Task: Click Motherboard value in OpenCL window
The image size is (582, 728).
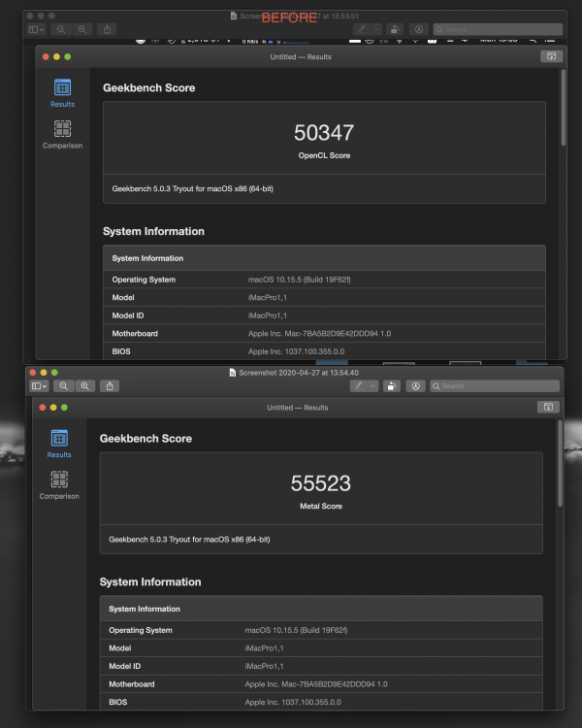Action: coord(319,333)
